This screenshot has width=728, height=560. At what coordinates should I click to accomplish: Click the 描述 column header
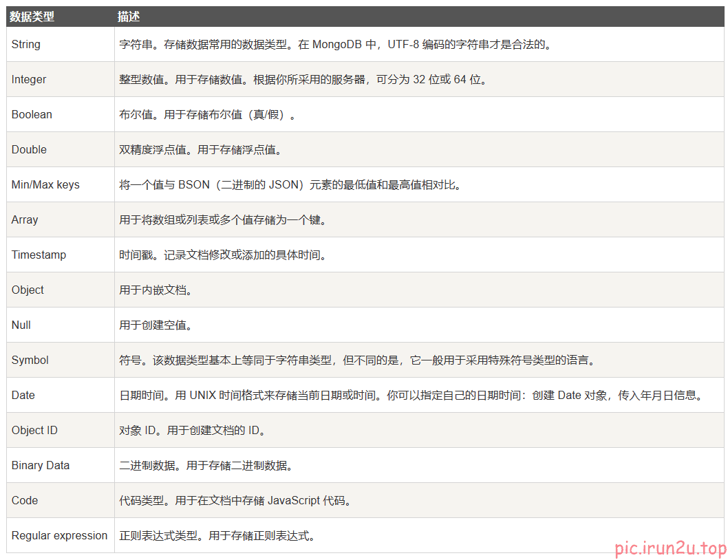click(x=129, y=17)
